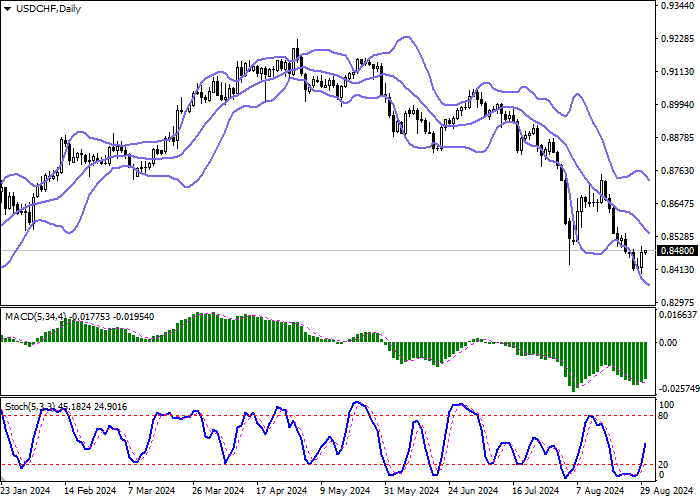
Task: Click the USDCHF,Daily chart title
Action: click(x=48, y=9)
